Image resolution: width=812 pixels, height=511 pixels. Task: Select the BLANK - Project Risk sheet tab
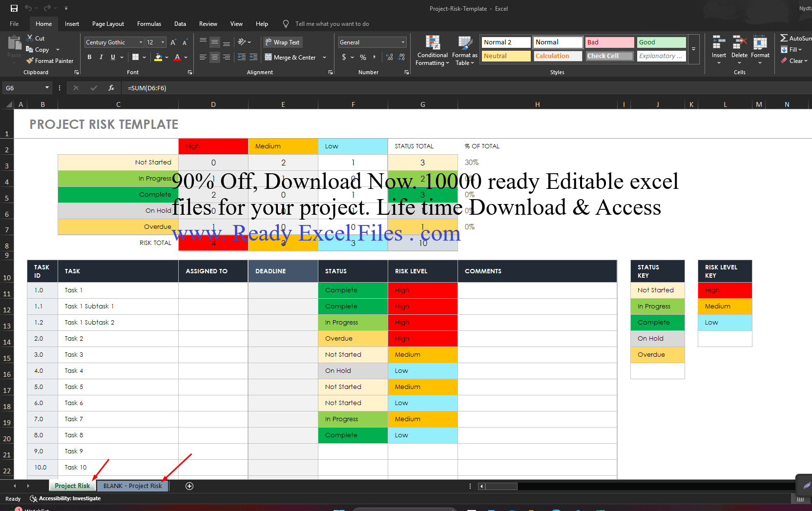pos(132,486)
